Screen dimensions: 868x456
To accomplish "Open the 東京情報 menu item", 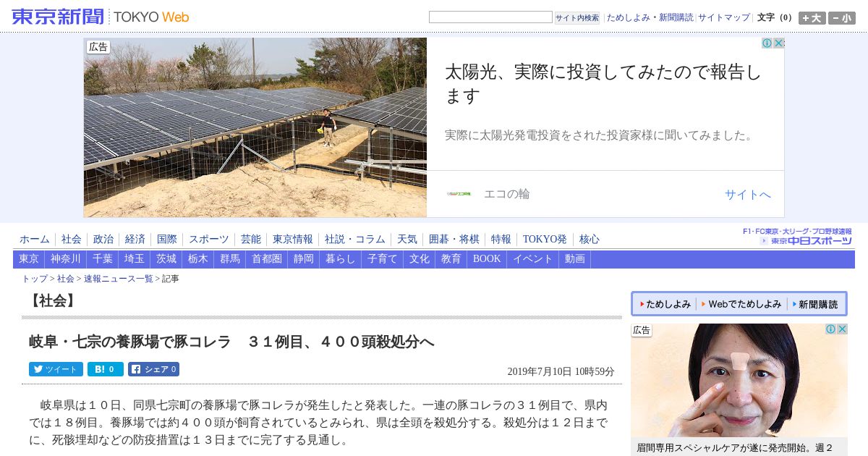I will pyautogui.click(x=293, y=239).
